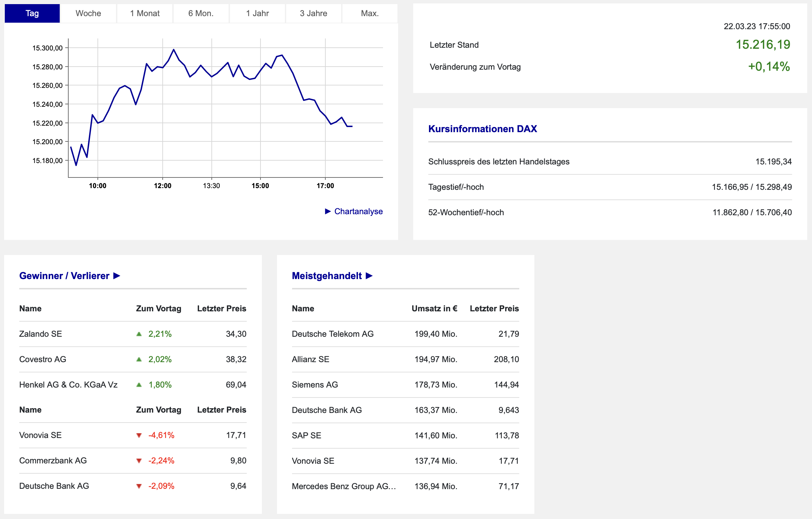
Task: Click the 15:00 label on chart axis
Action: click(260, 186)
